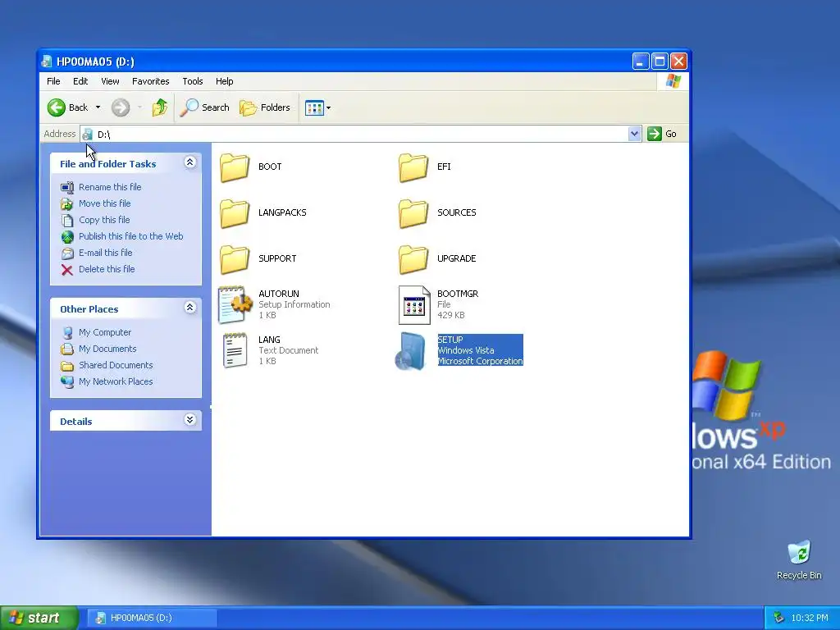Screen dimensions: 840x630
Task: Select the UPGRADE folder icon
Action: coord(413,260)
